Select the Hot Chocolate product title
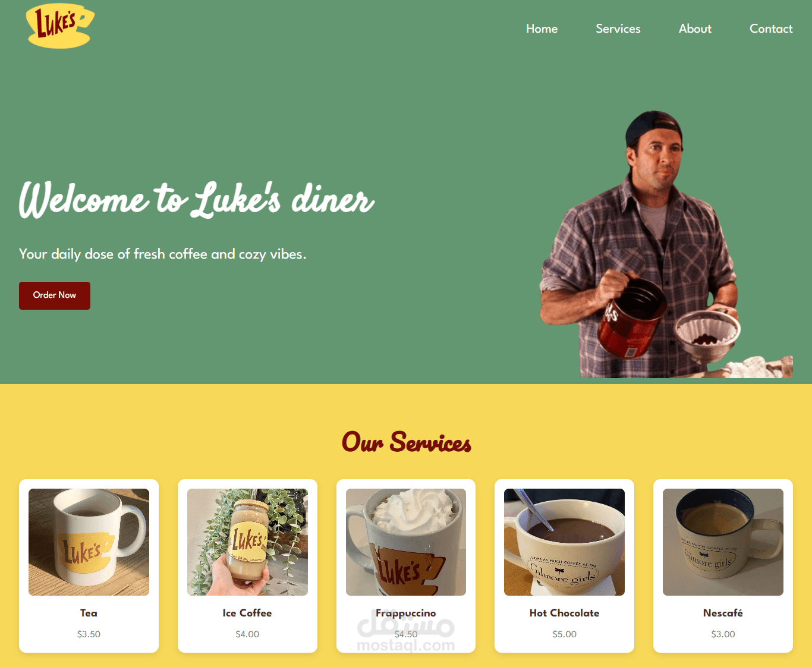812x667 pixels. pos(564,613)
